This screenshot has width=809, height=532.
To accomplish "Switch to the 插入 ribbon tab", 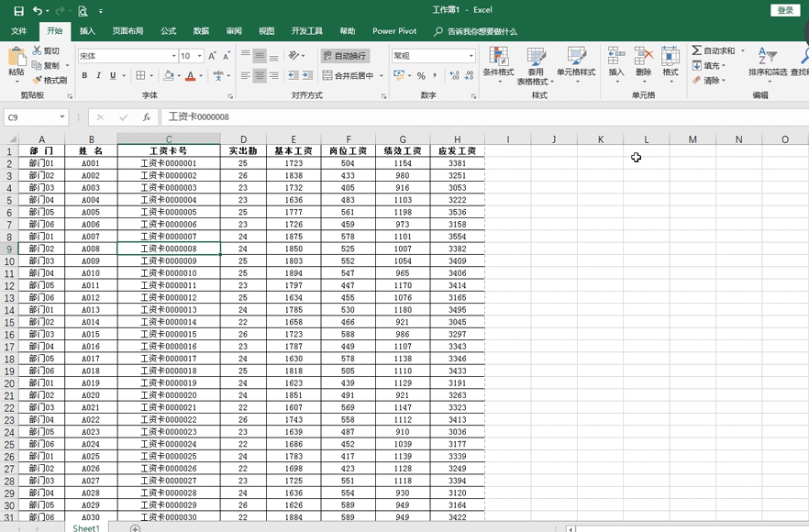I will point(87,31).
